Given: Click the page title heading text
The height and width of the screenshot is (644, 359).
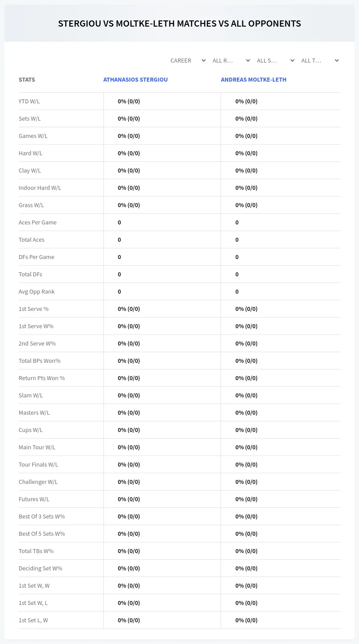Looking at the screenshot, I should 179,24.
